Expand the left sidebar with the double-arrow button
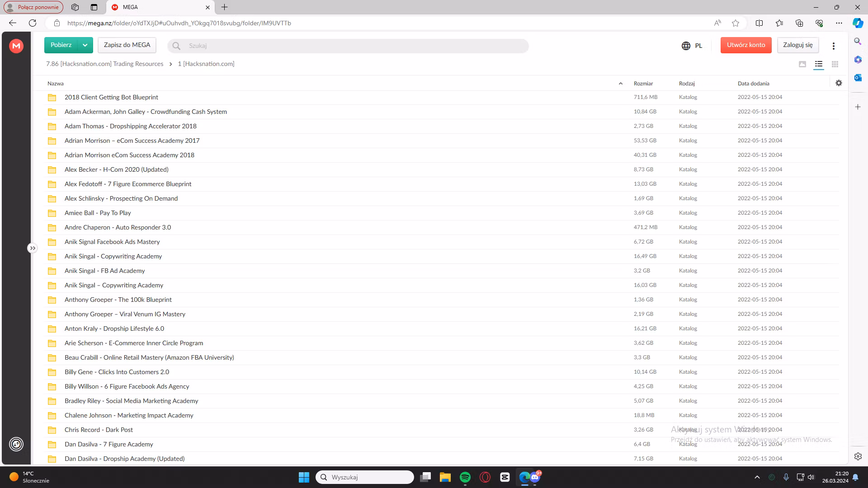The image size is (868, 488). [x=32, y=248]
